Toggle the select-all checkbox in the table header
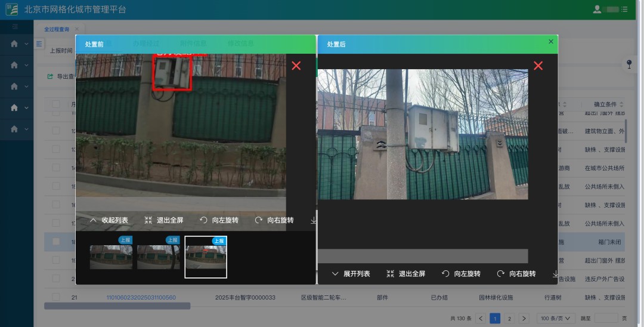Image resolution: width=644 pixels, height=327 pixels. (x=56, y=104)
